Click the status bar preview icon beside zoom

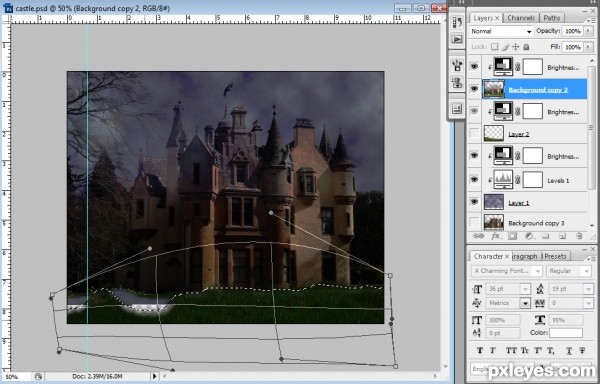(x=38, y=377)
